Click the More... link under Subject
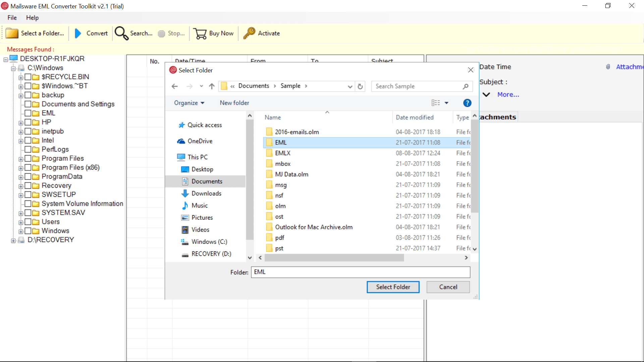The width and height of the screenshot is (644, 362). point(508,95)
